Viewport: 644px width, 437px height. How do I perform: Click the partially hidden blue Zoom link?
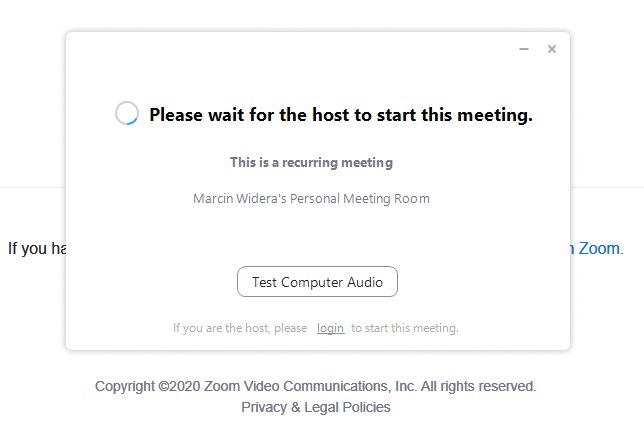click(x=598, y=249)
